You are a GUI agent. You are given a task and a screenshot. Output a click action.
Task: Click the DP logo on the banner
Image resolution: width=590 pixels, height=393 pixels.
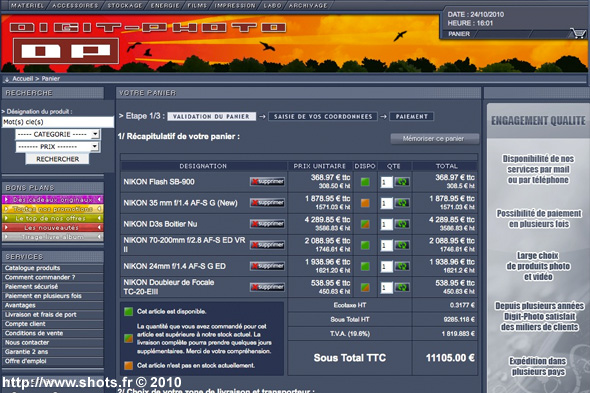coord(66,51)
